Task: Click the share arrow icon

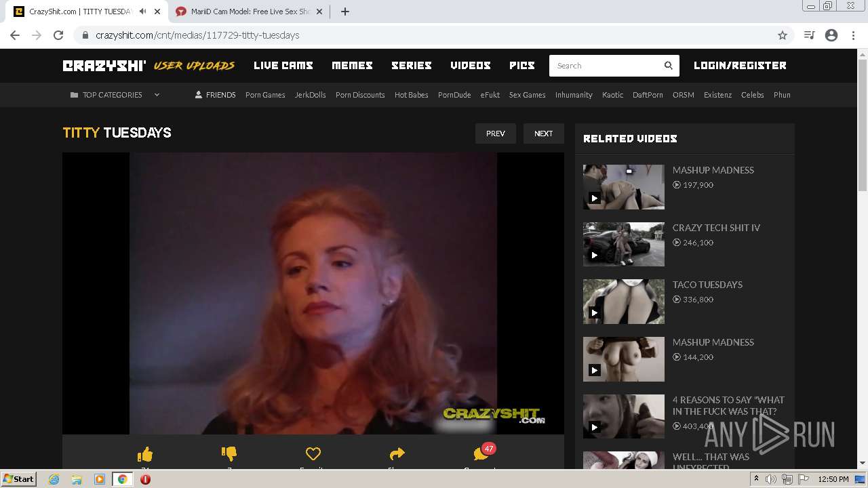Action: (x=397, y=454)
